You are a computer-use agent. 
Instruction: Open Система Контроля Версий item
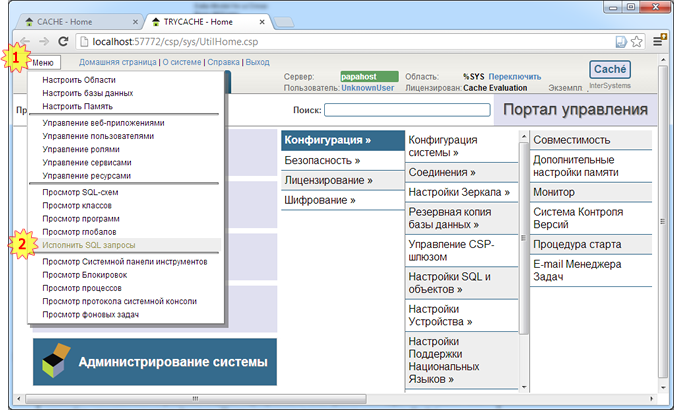click(591, 218)
